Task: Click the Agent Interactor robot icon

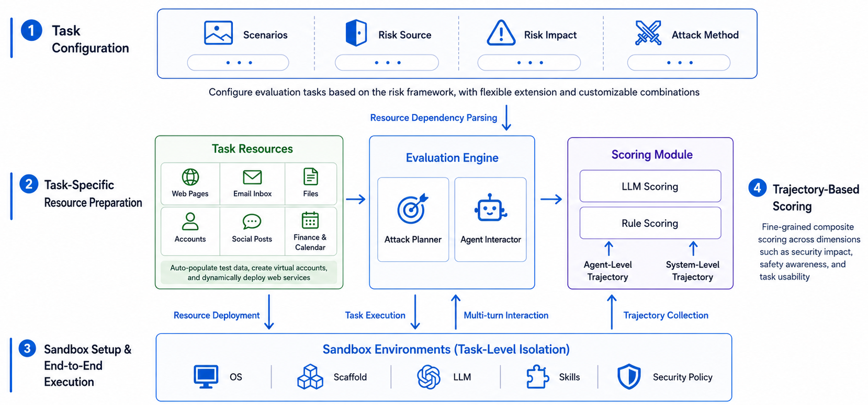Action: click(x=490, y=208)
